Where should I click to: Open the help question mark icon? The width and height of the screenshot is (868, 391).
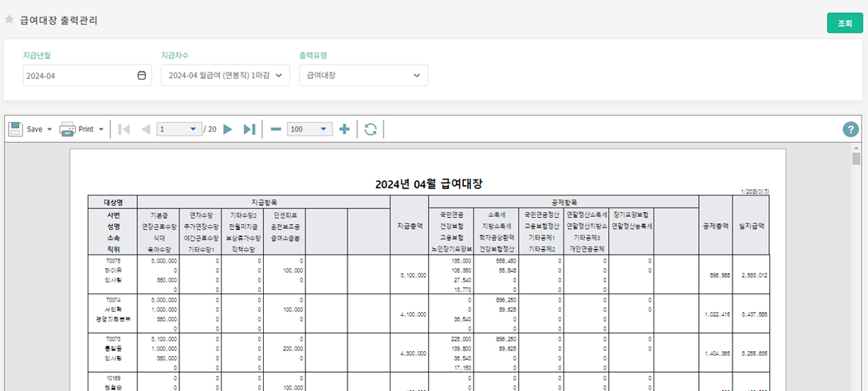(850, 129)
